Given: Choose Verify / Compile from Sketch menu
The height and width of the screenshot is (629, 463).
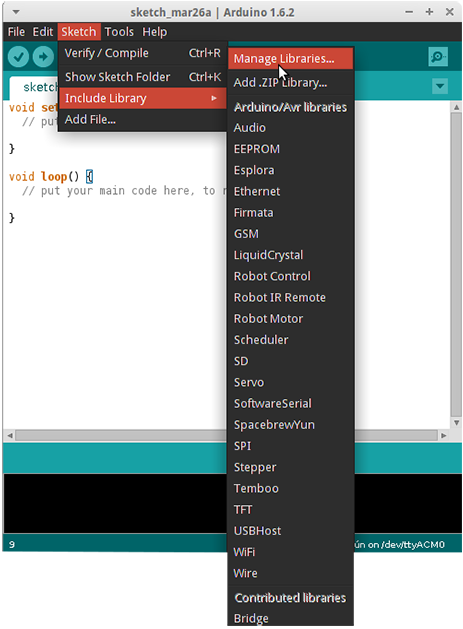Looking at the screenshot, I should (142, 53).
